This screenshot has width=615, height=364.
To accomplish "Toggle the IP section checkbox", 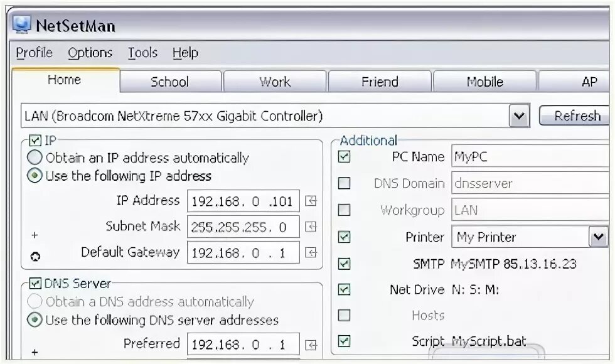I will (35, 140).
